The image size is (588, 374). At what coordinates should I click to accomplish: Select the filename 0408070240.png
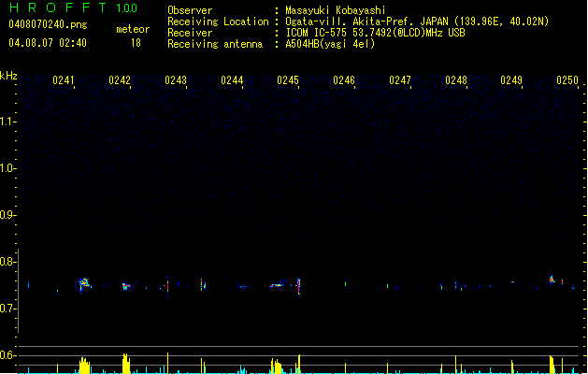click(x=48, y=24)
